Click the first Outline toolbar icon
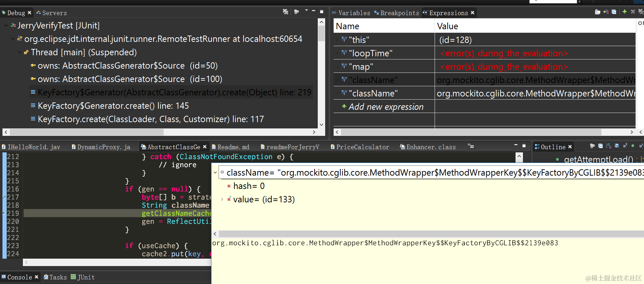The height and width of the screenshot is (284, 644). pyautogui.click(x=592, y=146)
